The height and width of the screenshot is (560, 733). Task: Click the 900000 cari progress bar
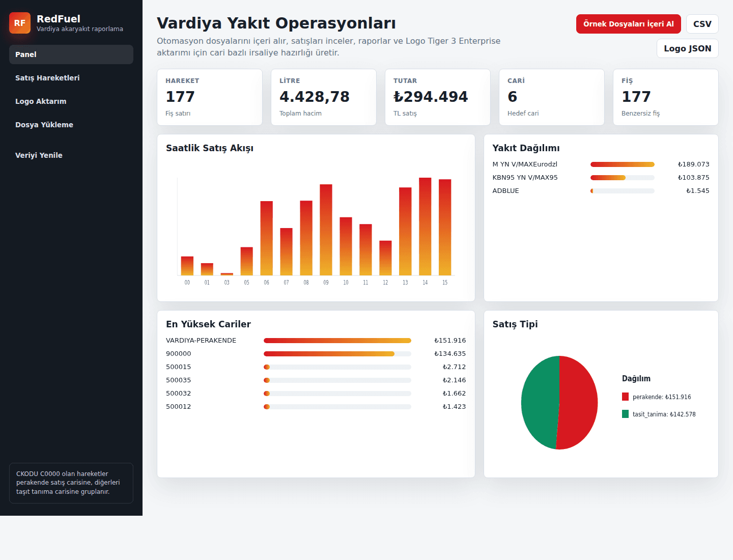tap(337, 354)
